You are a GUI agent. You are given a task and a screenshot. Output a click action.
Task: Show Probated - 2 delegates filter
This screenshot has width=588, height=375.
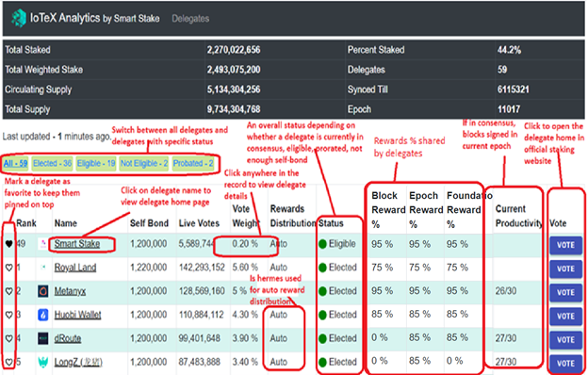pyautogui.click(x=193, y=164)
